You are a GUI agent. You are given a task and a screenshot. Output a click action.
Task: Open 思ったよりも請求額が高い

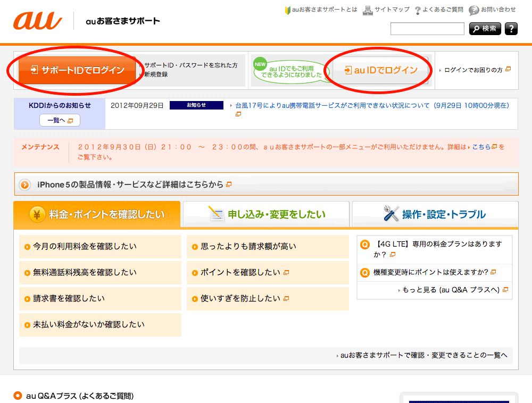click(x=268, y=247)
